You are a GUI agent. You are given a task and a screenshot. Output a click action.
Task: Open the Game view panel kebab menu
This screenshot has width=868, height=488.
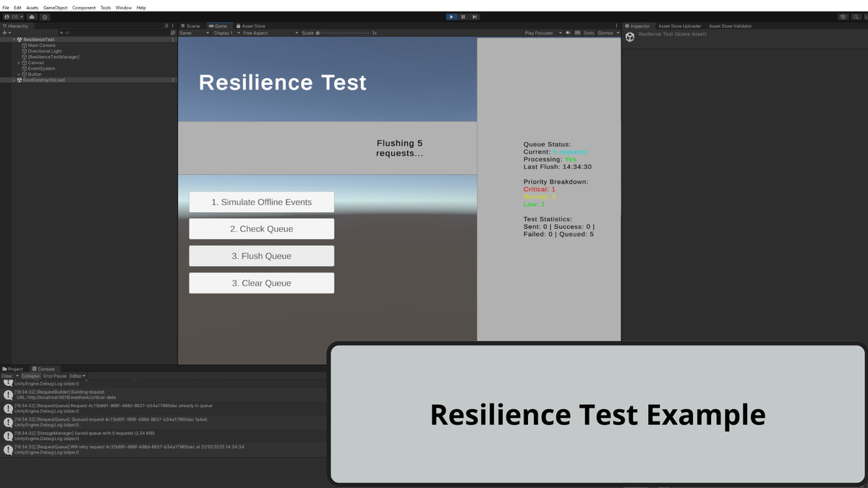617,26
